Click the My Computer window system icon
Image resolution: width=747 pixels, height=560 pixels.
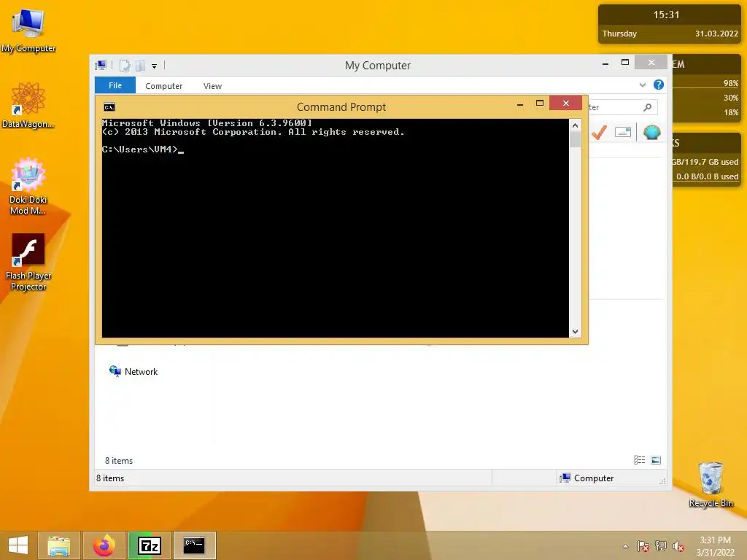[x=101, y=65]
